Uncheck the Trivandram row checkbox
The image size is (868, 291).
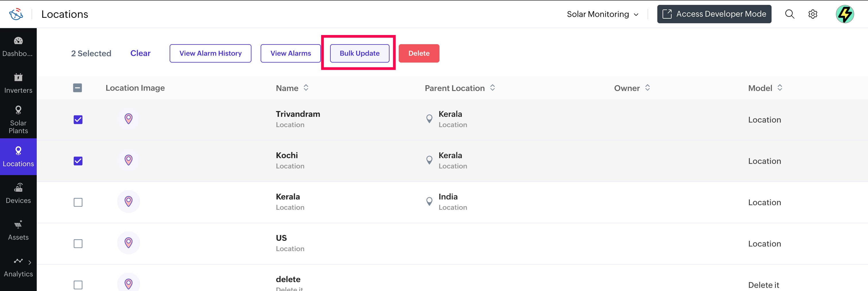pyautogui.click(x=78, y=120)
